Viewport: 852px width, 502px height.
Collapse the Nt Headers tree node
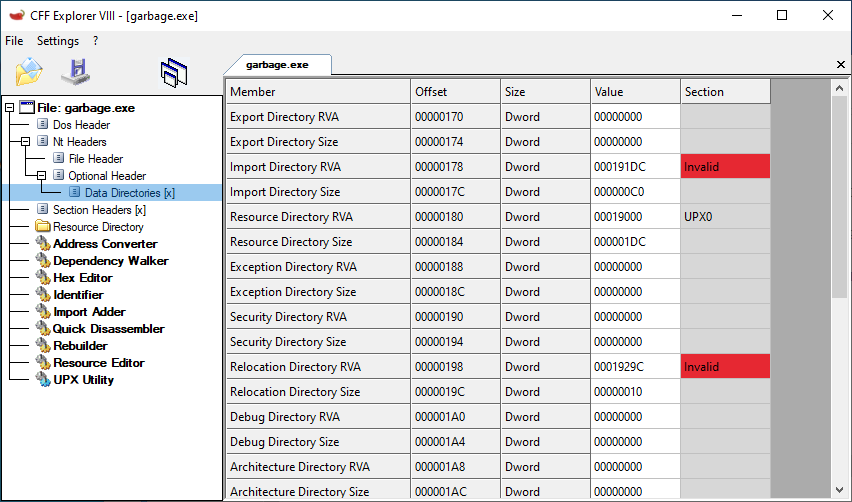(x=26, y=142)
